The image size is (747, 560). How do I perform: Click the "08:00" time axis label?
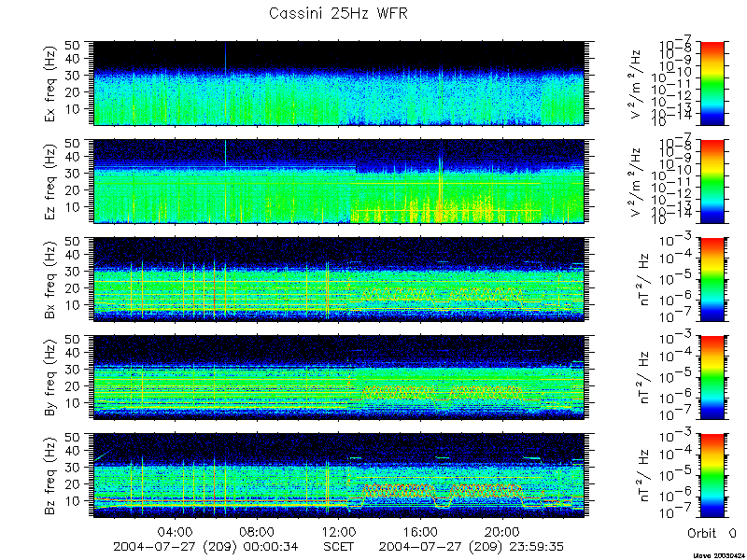(x=258, y=531)
